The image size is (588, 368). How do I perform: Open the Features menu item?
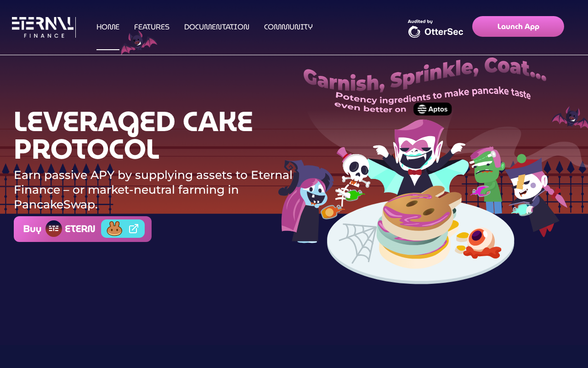click(x=152, y=27)
